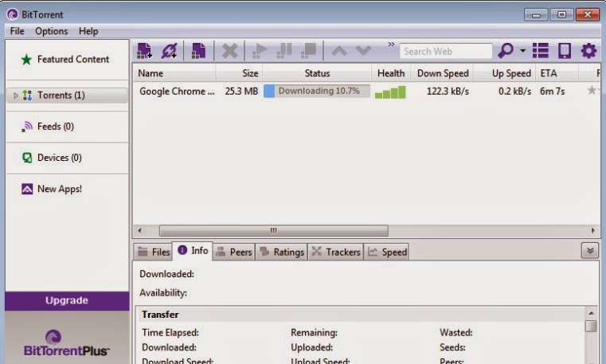Switch to the Ratings tab

pyautogui.click(x=281, y=252)
